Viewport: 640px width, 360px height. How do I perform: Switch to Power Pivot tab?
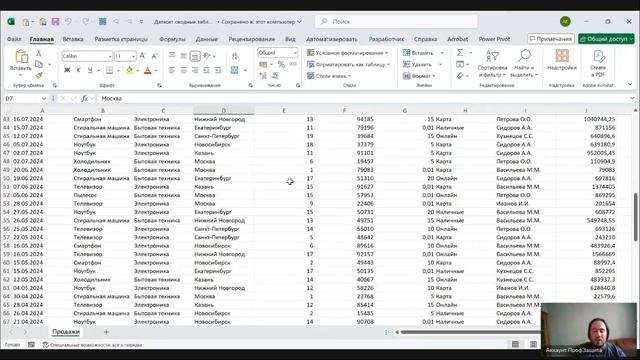tap(494, 39)
